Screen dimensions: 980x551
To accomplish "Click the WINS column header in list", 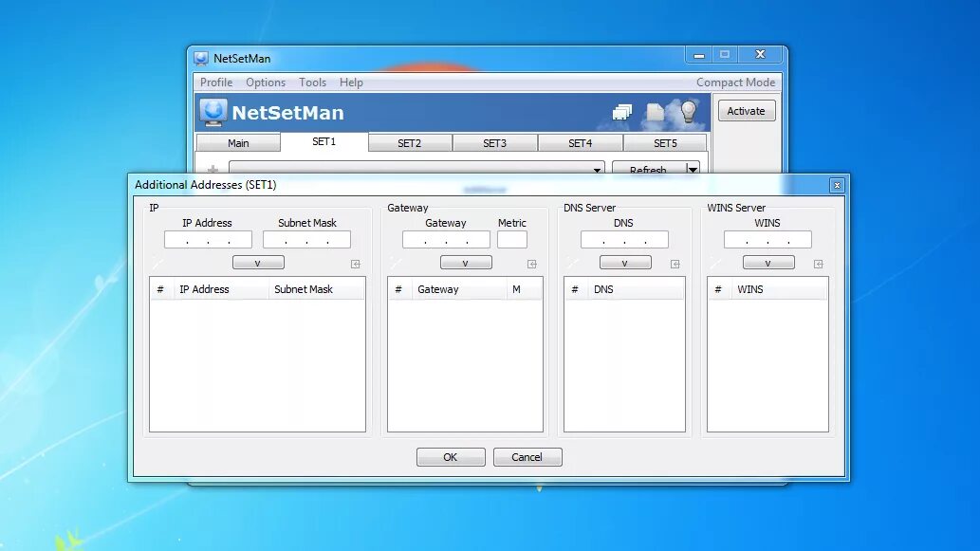I will [779, 289].
